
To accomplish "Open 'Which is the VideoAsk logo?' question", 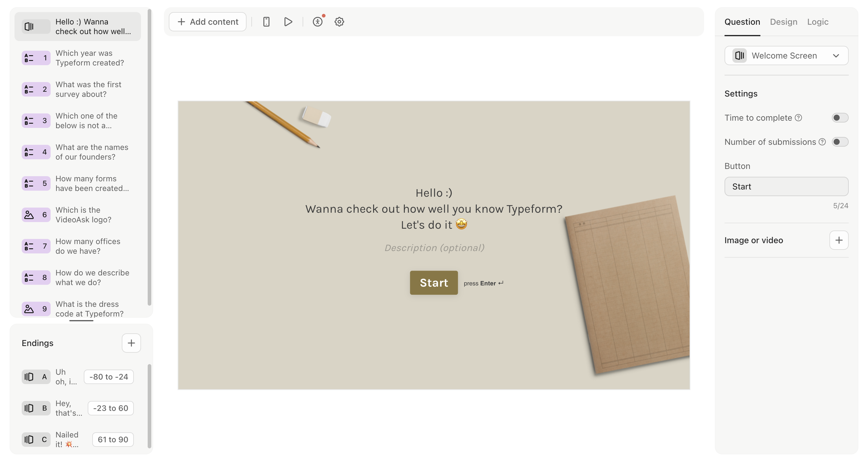I will tap(83, 215).
